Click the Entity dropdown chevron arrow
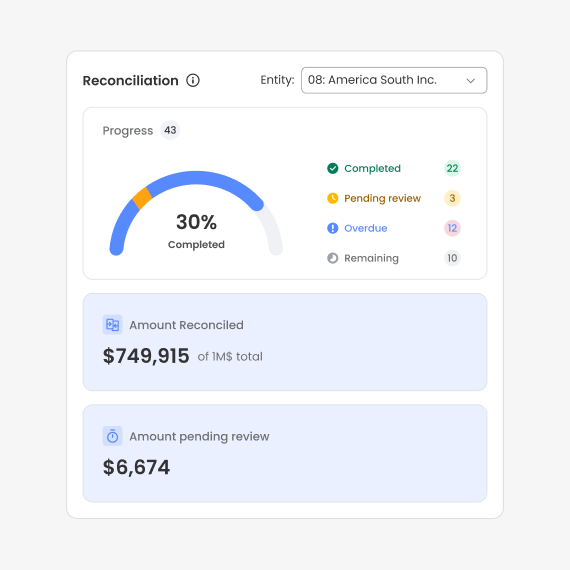 tap(471, 80)
